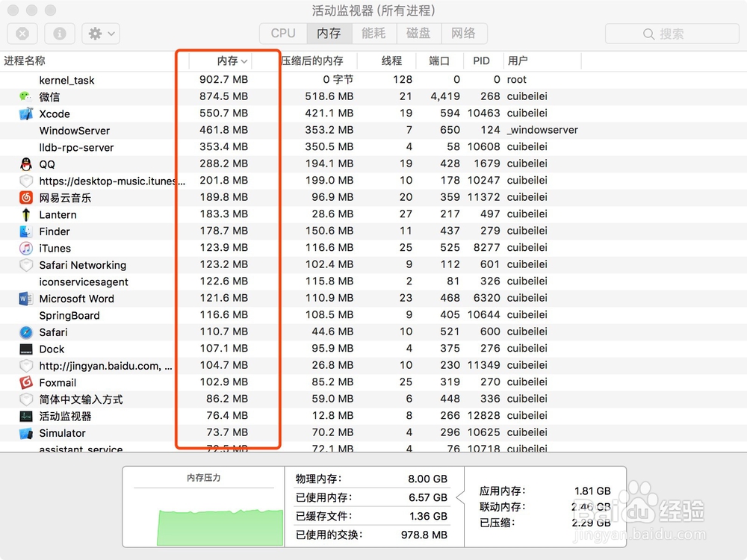Screen dimensions: 747x560
Task: Select the Xcode app icon
Action: [25, 113]
